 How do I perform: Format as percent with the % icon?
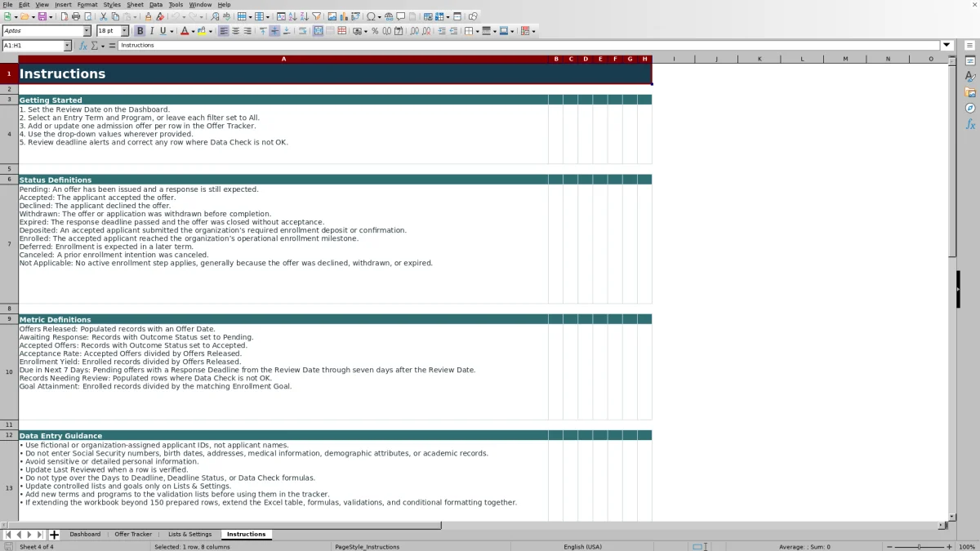click(375, 31)
